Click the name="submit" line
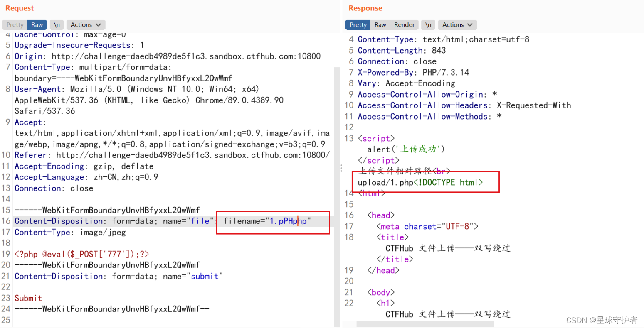644x328 pixels. click(x=118, y=276)
